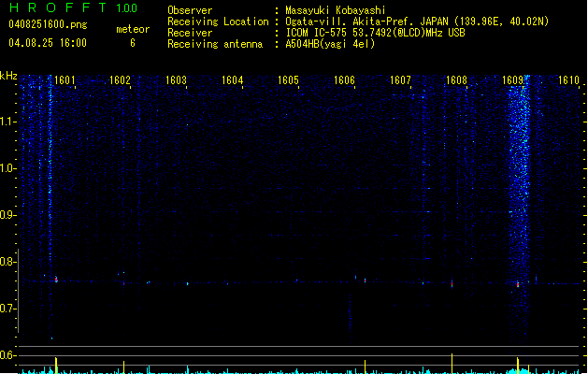588x374 pixels.
Task: Click the A504HB(yagi 4el) antenna text
Action: (330, 44)
